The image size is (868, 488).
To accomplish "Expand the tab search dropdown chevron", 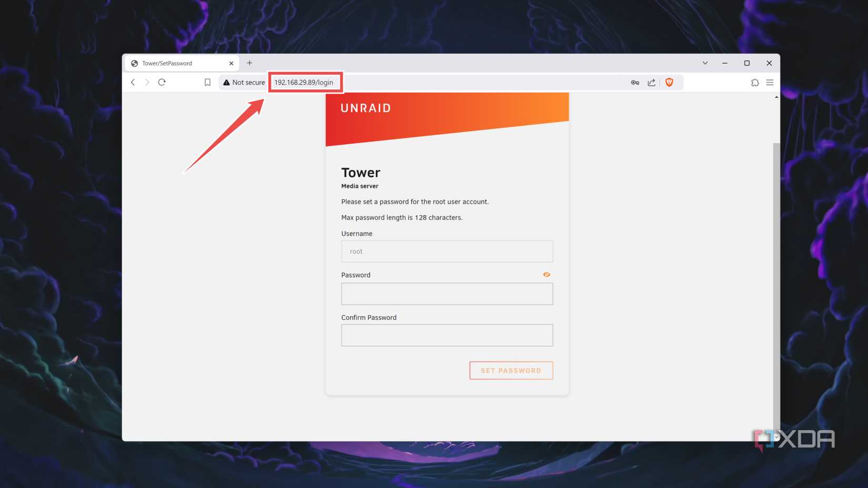I will (x=705, y=63).
